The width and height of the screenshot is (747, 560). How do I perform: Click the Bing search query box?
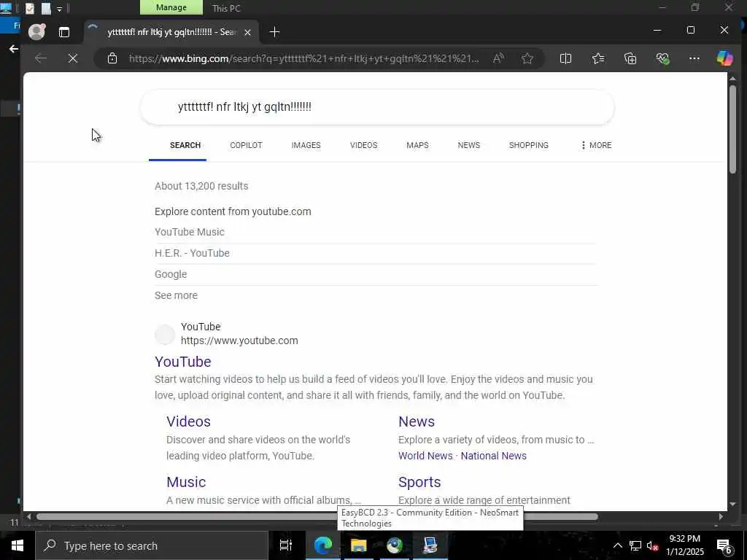click(377, 107)
